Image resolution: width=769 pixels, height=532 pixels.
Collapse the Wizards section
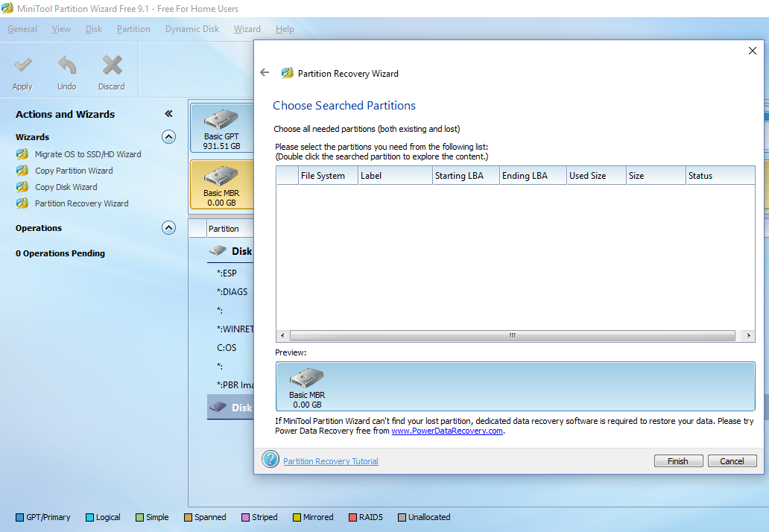pos(168,137)
